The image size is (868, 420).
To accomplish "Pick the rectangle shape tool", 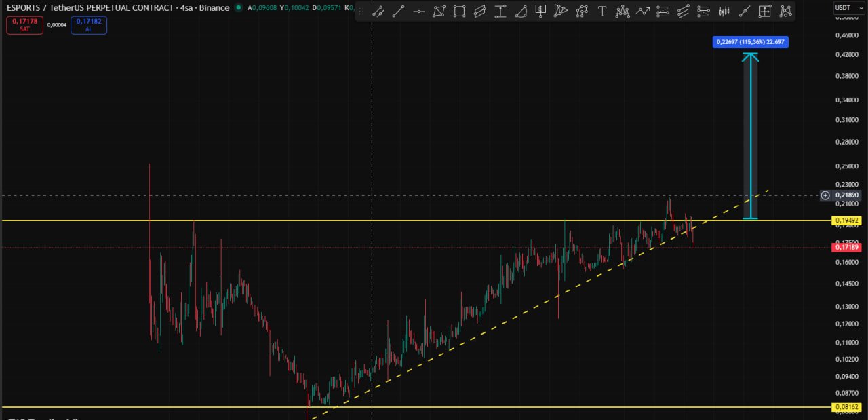I will pos(460,11).
